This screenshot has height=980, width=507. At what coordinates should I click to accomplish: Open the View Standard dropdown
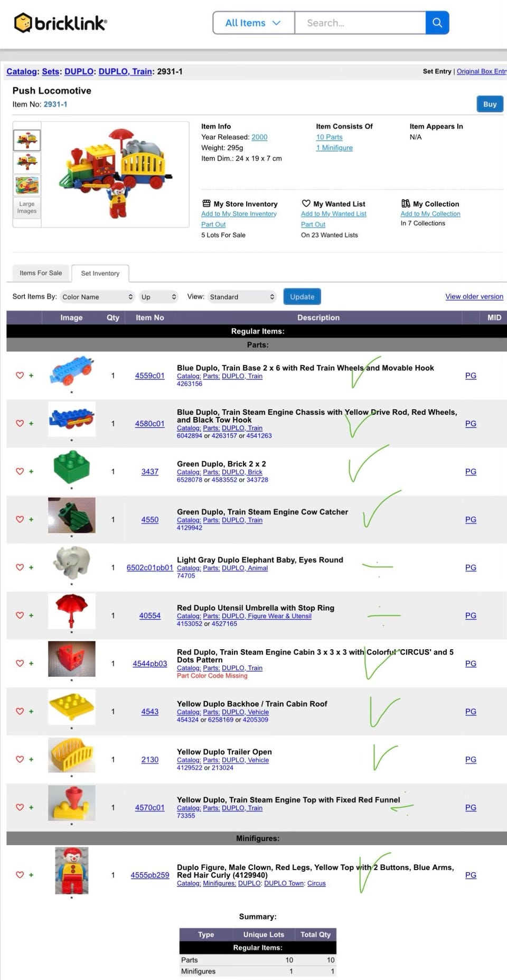click(242, 297)
